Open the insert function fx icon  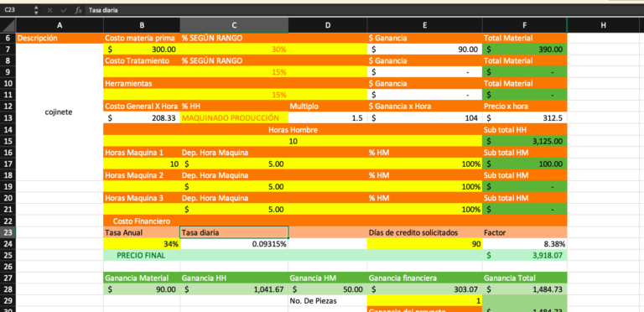[x=78, y=10]
